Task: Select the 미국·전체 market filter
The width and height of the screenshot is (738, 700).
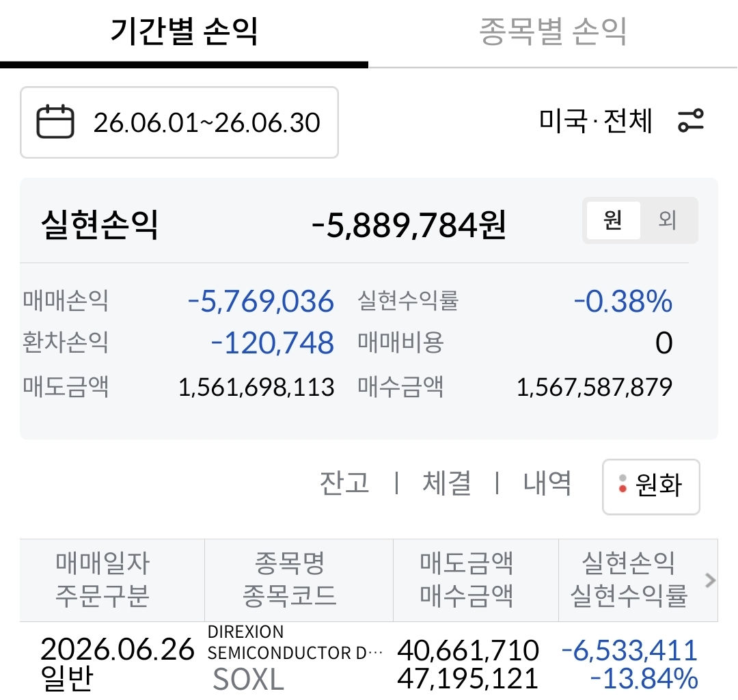Action: pos(595,121)
